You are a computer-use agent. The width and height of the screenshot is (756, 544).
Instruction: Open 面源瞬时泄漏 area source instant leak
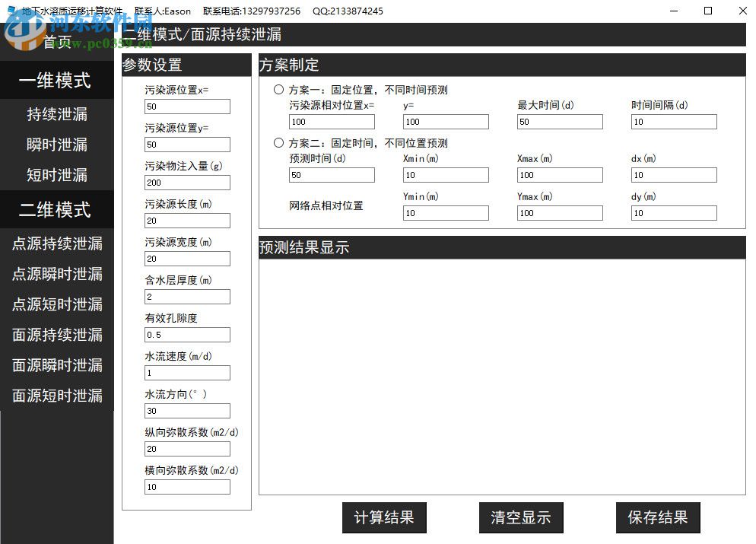point(56,365)
